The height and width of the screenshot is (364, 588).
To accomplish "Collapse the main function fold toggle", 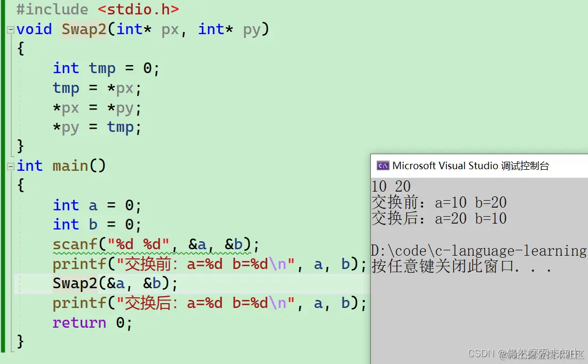I will pyautogui.click(x=11, y=166).
